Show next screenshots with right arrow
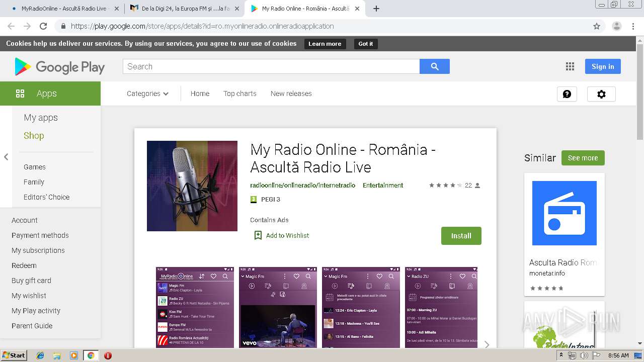Viewport: 644px width, 362px height. coord(487,344)
